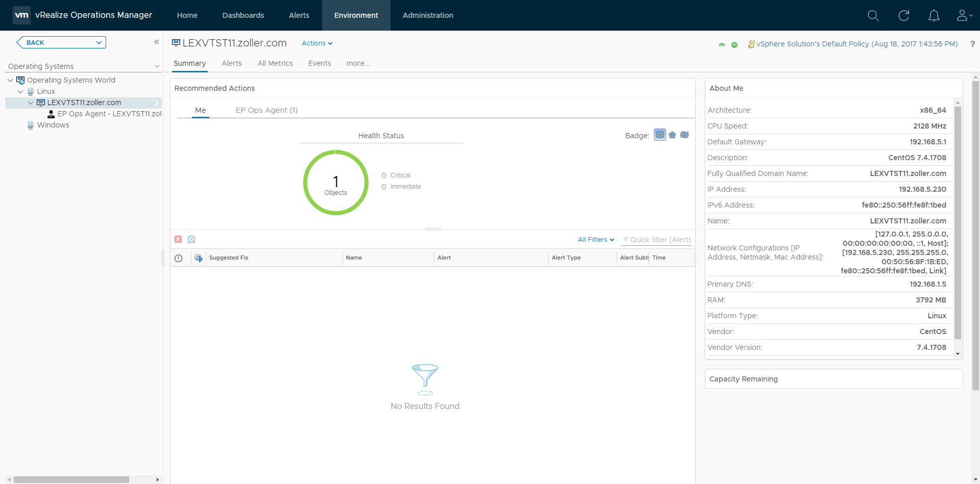Screen dimensions: 980x484
Task: Click the red cancel alert icon
Action: tap(178, 239)
